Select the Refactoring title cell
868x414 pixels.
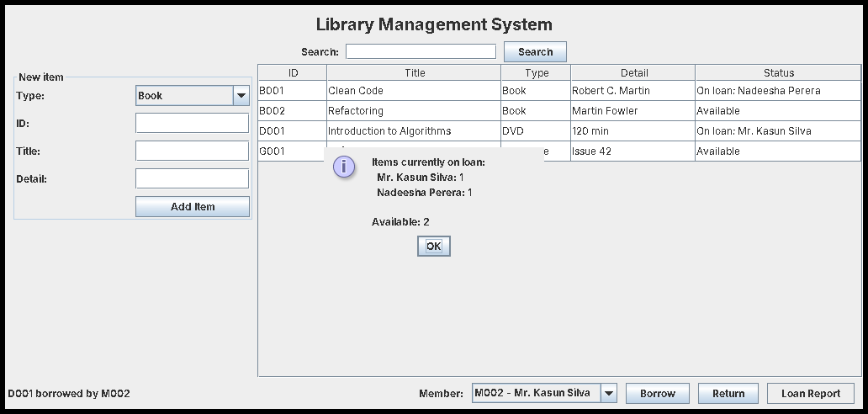tap(414, 111)
